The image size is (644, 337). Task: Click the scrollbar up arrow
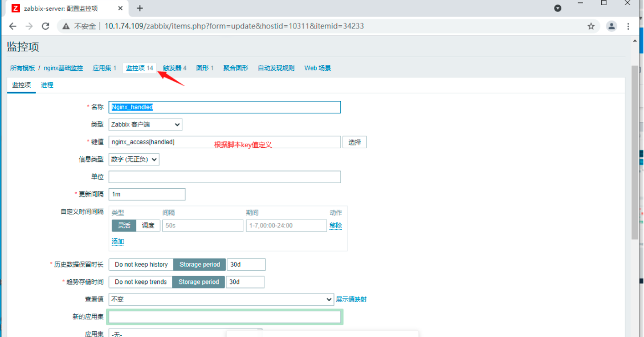(635, 40)
